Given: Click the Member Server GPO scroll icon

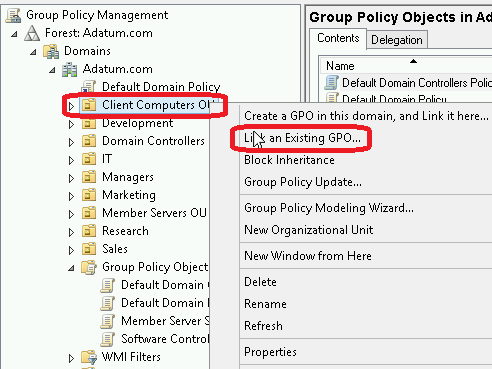Looking at the screenshot, I should 108,321.
